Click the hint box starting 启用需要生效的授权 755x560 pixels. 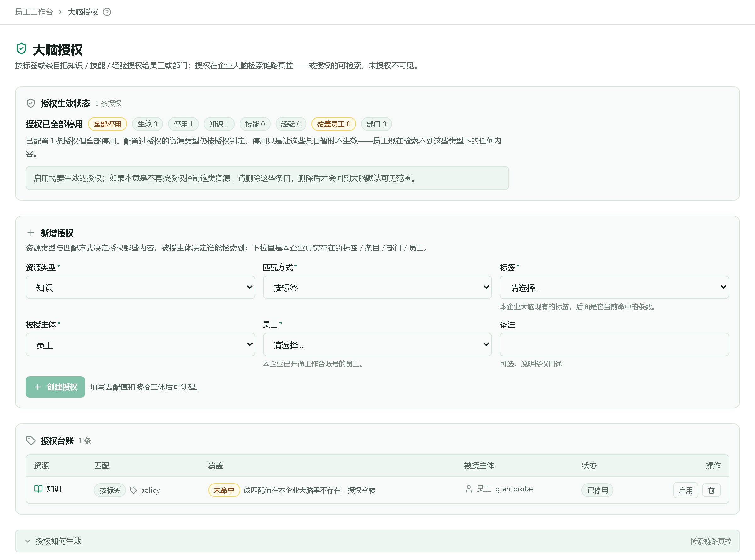[267, 178]
